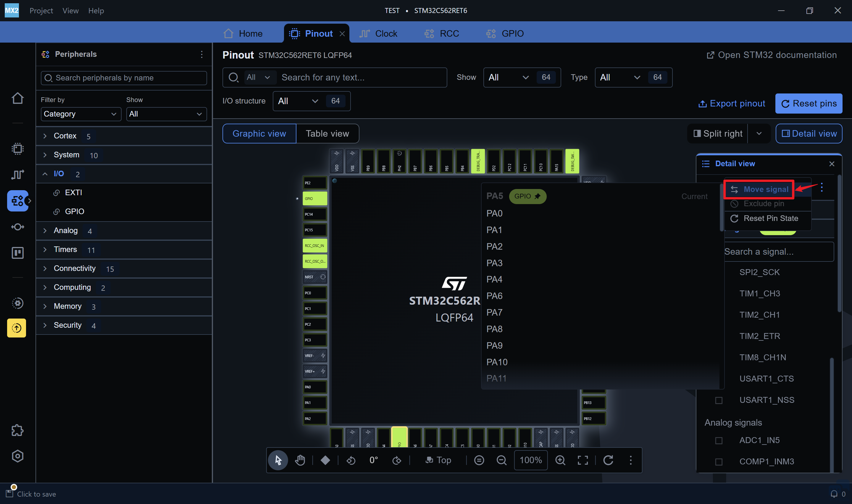Zoom out of the chip view
852x504 pixels.
pos(501,460)
